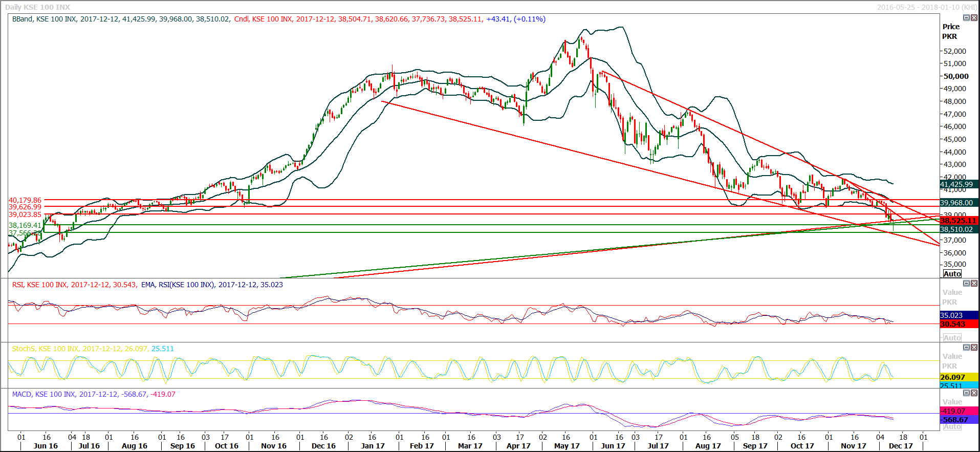Click the pink -419.07 MACD value tag
The width and height of the screenshot is (980, 452).
pyautogui.click(x=959, y=411)
